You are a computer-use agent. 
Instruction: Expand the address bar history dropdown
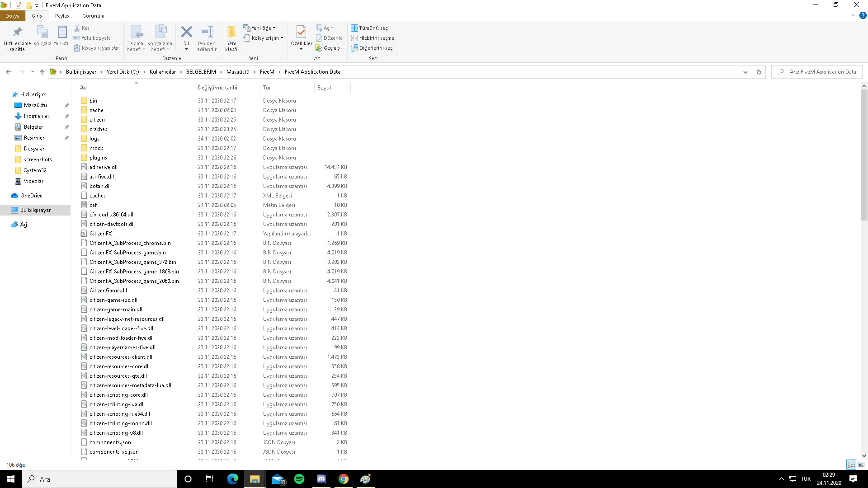point(745,72)
